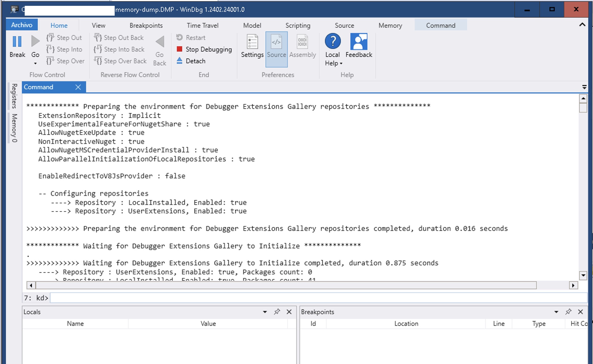Click the command output scroll down arrow
Screen dimensions: 593x364
(583, 275)
